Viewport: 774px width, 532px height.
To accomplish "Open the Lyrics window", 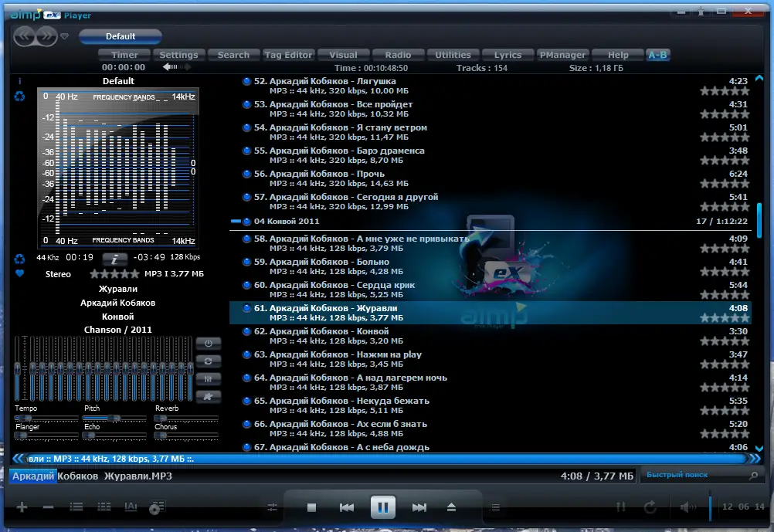I will tap(508, 55).
